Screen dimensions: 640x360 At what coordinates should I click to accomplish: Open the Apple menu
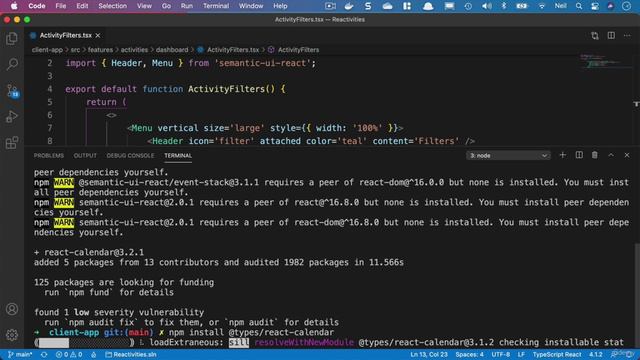click(x=14, y=6)
